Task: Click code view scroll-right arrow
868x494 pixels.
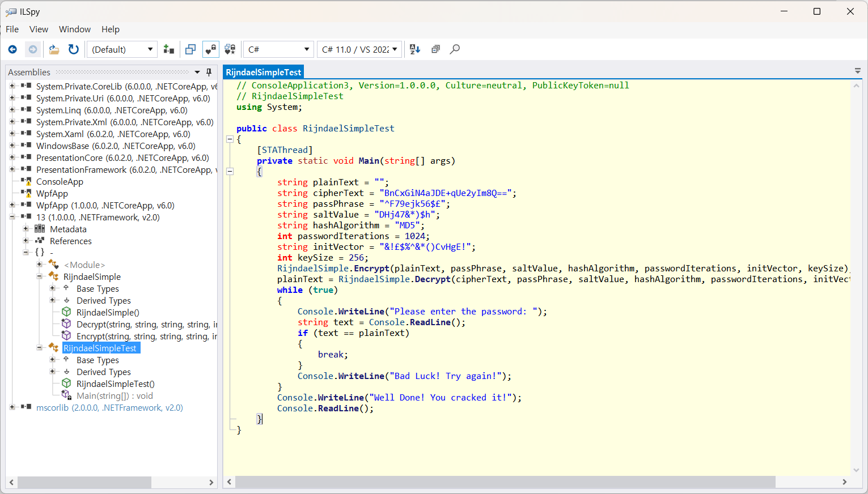Action: pyautogui.click(x=845, y=482)
